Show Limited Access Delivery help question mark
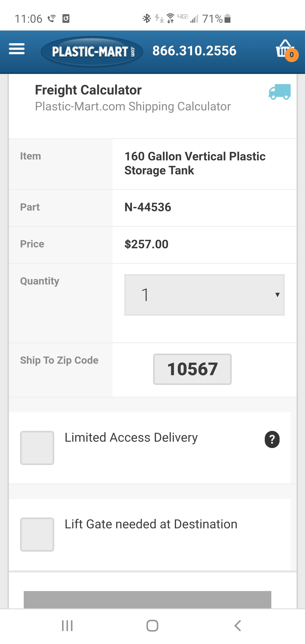This screenshot has width=305, height=644. [272, 439]
